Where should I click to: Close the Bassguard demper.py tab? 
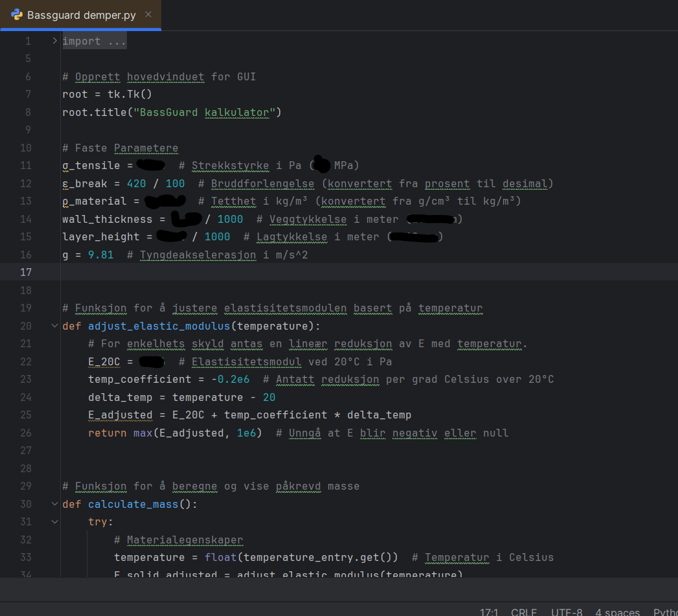coord(149,15)
